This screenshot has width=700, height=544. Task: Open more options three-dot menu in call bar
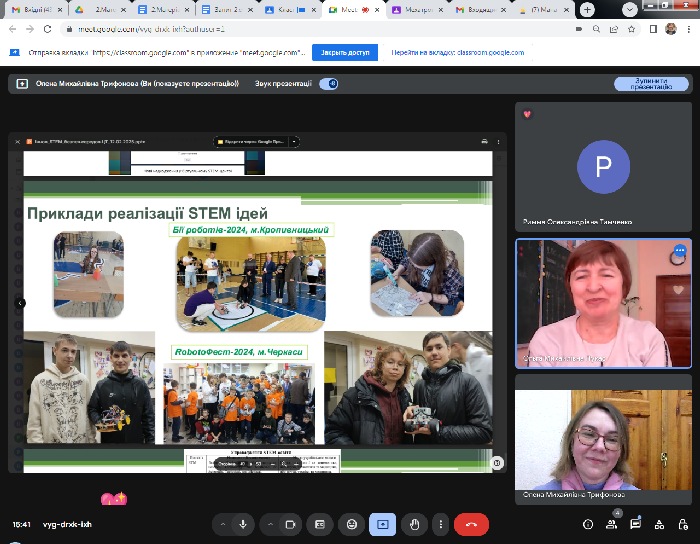[x=441, y=524]
